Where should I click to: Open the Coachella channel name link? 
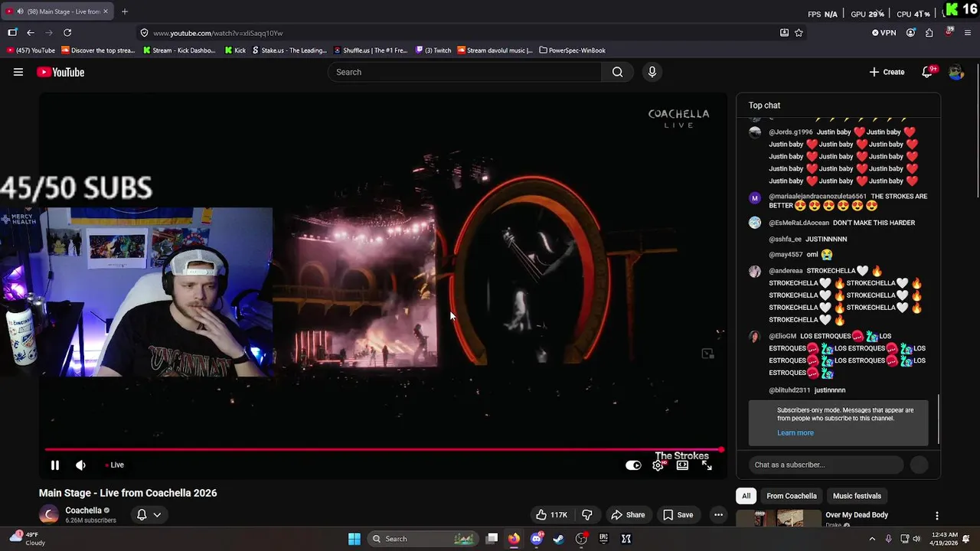click(83, 510)
